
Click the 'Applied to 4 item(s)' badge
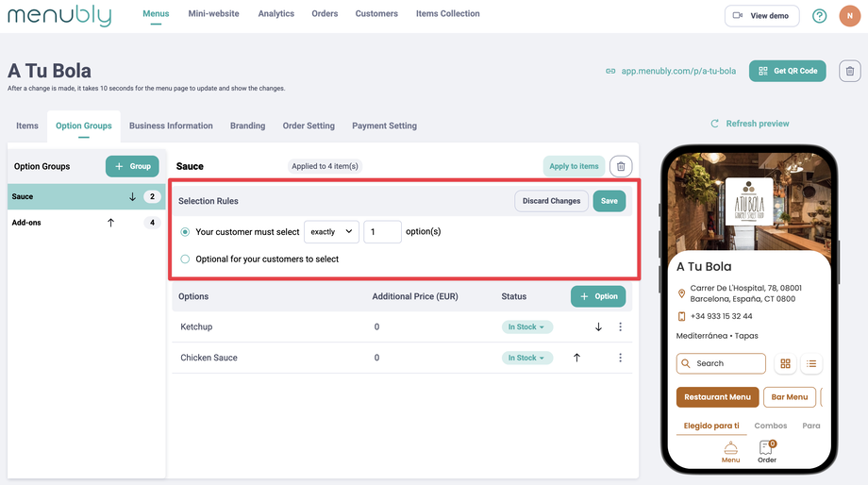pyautogui.click(x=325, y=166)
